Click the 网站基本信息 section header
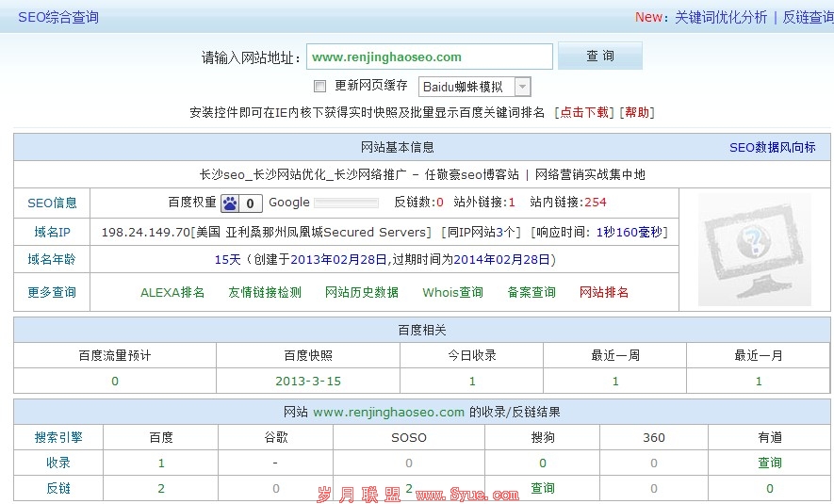This screenshot has width=834, height=504. pyautogui.click(x=398, y=147)
